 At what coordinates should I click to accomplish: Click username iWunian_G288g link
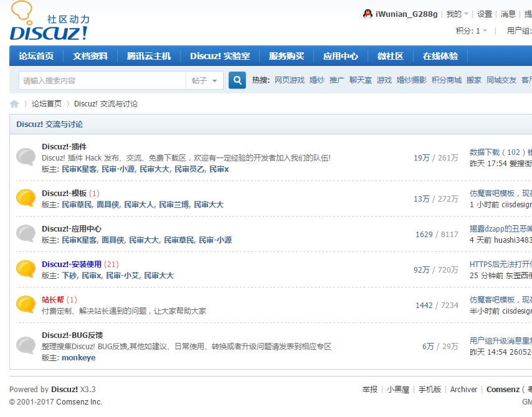coord(406,14)
